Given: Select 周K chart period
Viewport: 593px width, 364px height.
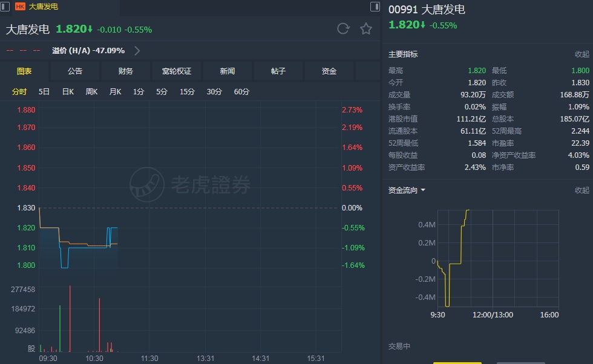Looking at the screenshot, I should coord(91,91).
